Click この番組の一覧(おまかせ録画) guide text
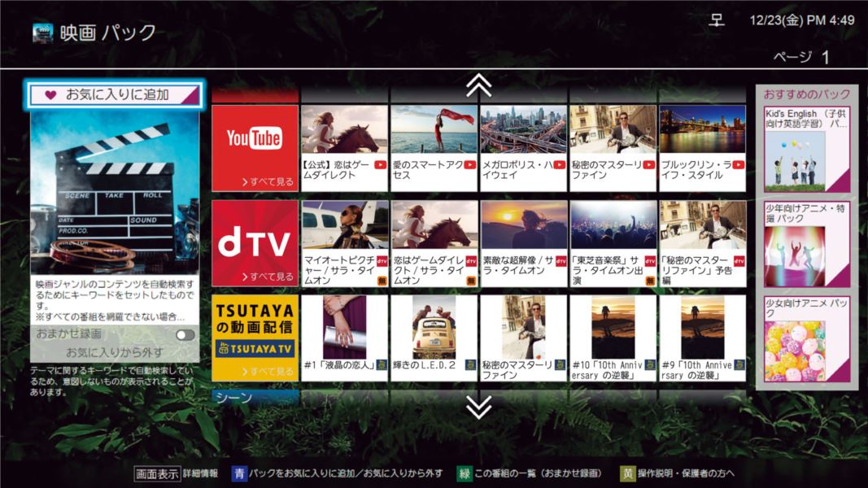The height and width of the screenshot is (488, 868). (538, 473)
